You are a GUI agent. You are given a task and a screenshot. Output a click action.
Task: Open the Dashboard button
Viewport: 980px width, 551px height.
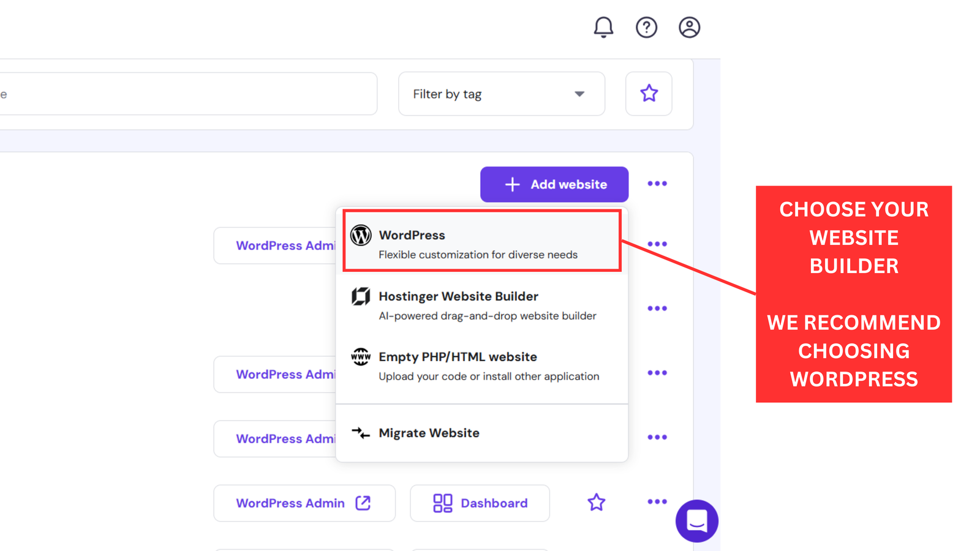(480, 503)
